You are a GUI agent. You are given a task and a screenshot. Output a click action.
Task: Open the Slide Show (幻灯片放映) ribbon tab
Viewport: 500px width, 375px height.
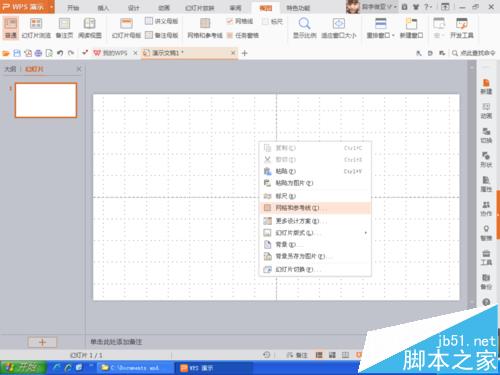tap(200, 8)
